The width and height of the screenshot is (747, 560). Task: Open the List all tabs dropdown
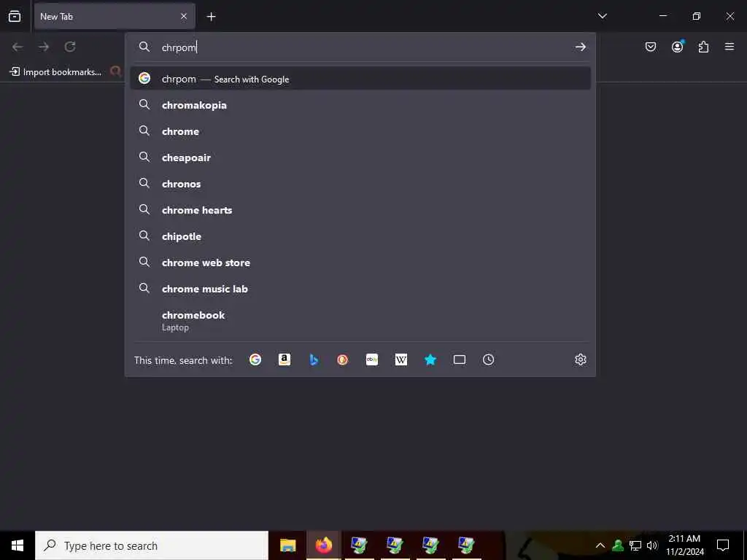point(602,16)
